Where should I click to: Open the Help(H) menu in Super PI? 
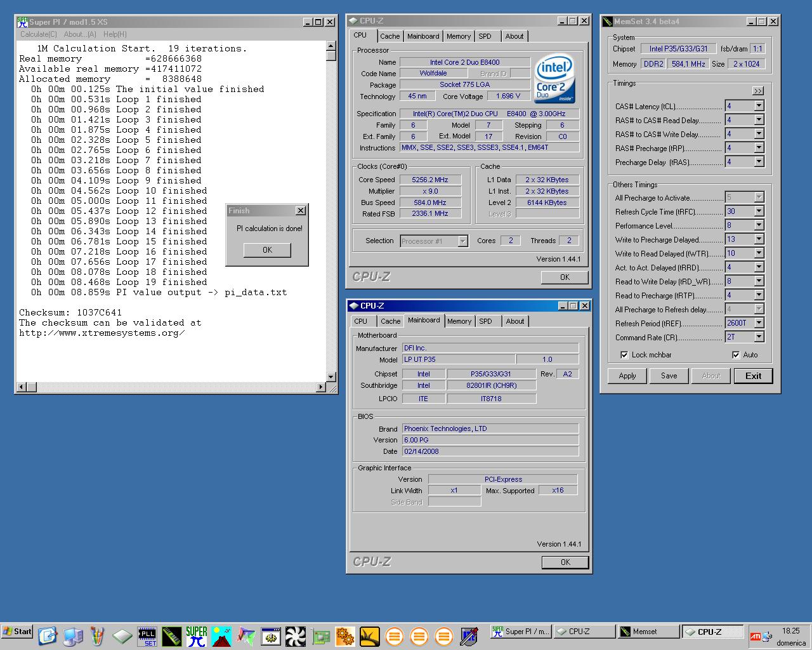click(x=115, y=34)
